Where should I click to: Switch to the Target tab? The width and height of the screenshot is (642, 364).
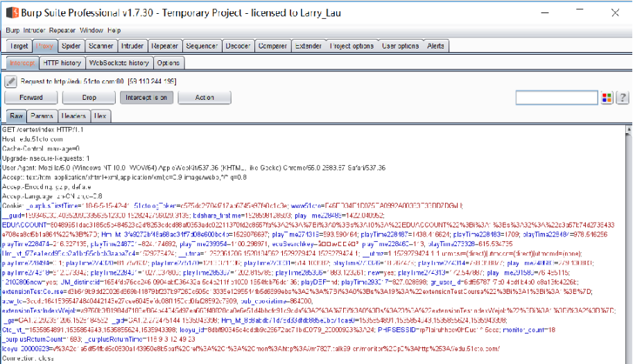coord(19,46)
